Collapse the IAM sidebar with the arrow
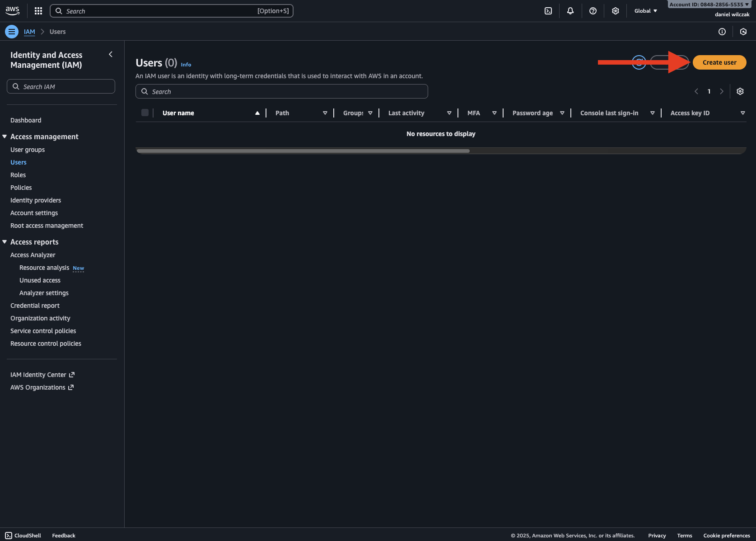This screenshot has width=756, height=541. 111,54
